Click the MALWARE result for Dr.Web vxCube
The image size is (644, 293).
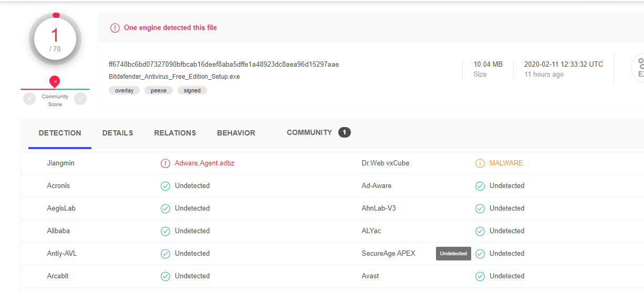click(506, 163)
